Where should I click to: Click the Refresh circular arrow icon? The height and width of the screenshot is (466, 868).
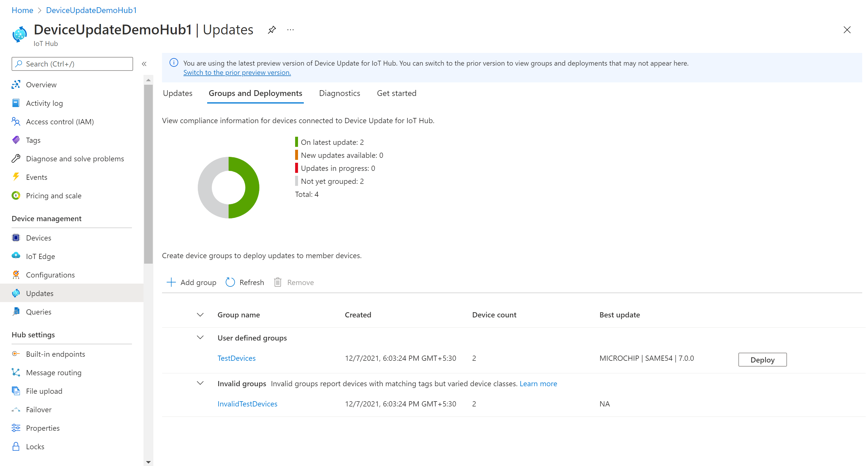tap(230, 282)
